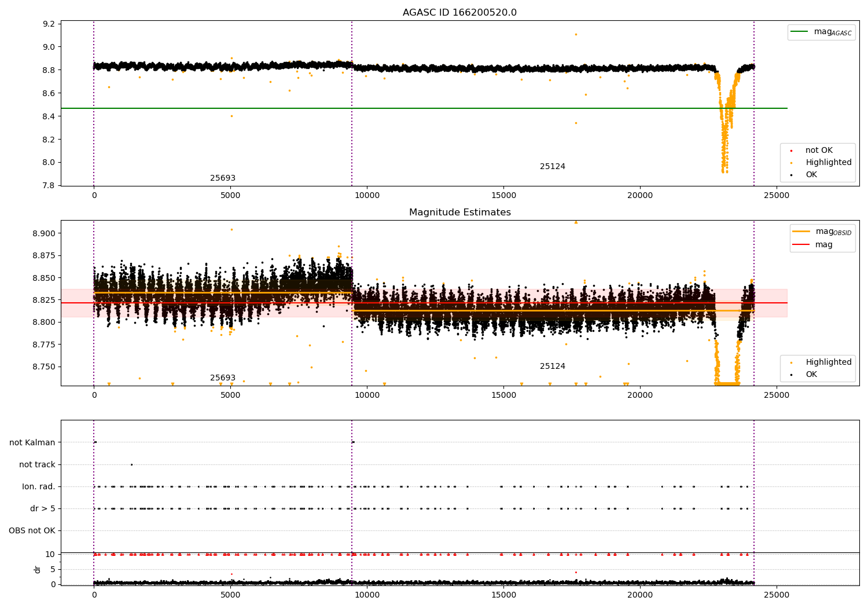Click the 10 tick on the dr axis
868x608 pixels.
click(x=50, y=554)
